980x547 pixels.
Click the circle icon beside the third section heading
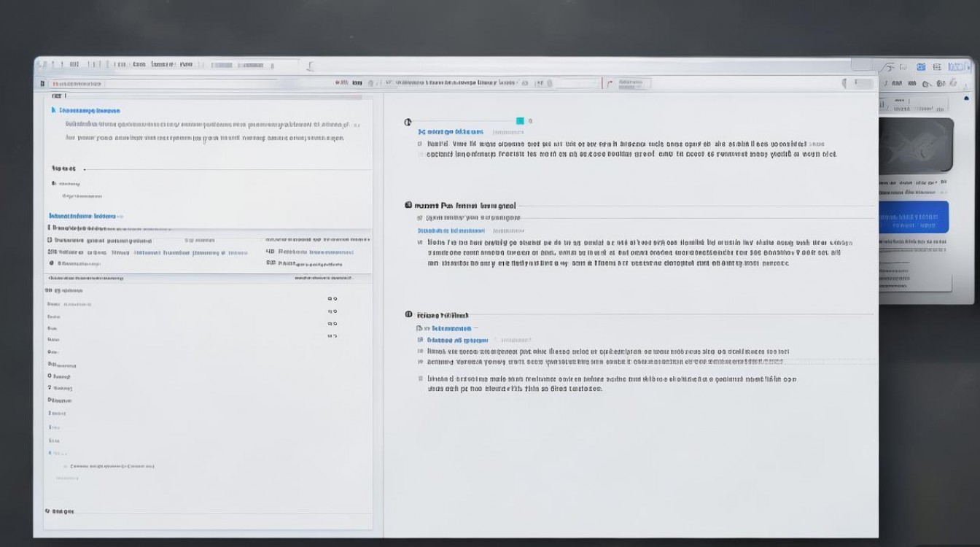408,314
